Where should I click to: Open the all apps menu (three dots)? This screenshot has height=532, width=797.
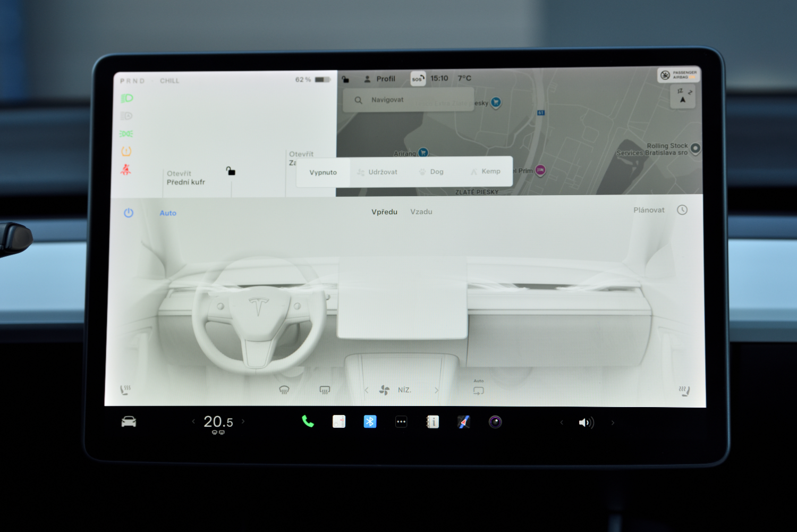(x=401, y=422)
